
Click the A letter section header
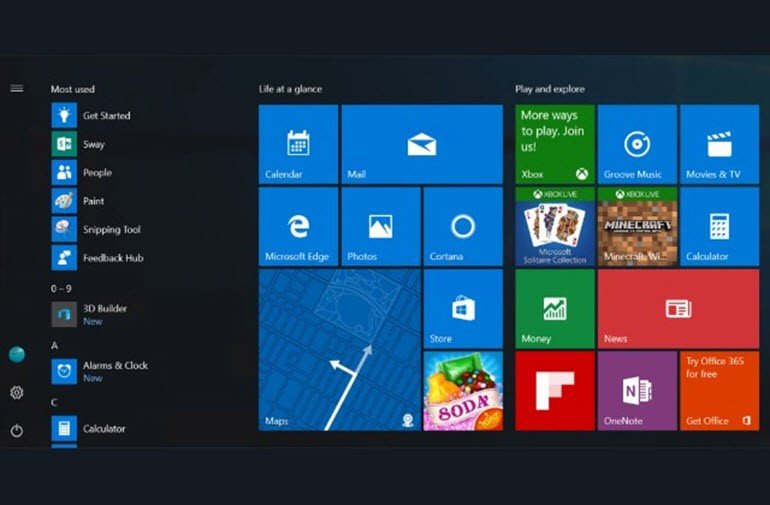(x=55, y=345)
